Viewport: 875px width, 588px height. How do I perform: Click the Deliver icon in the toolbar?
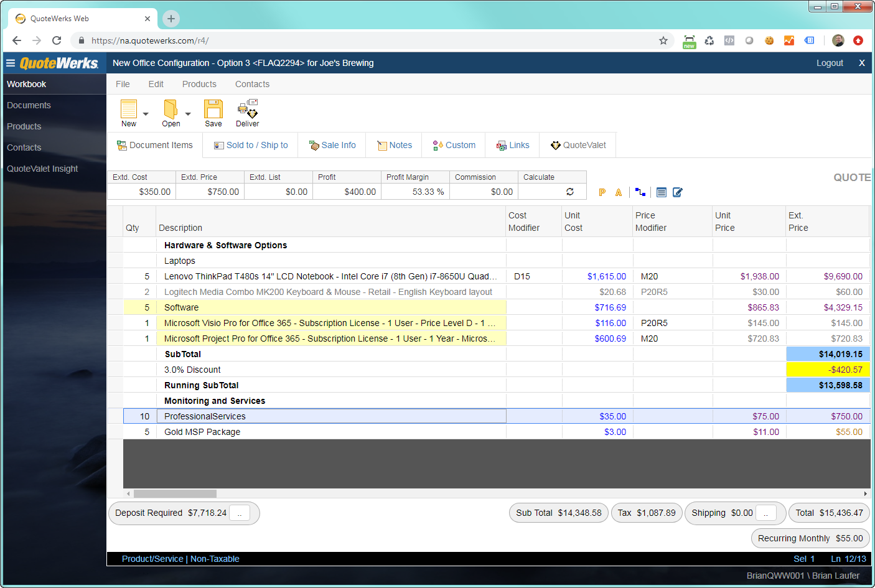(x=247, y=110)
